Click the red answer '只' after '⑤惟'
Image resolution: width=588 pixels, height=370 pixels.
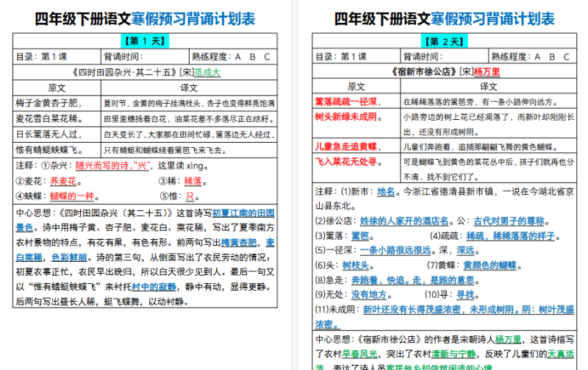(x=190, y=196)
